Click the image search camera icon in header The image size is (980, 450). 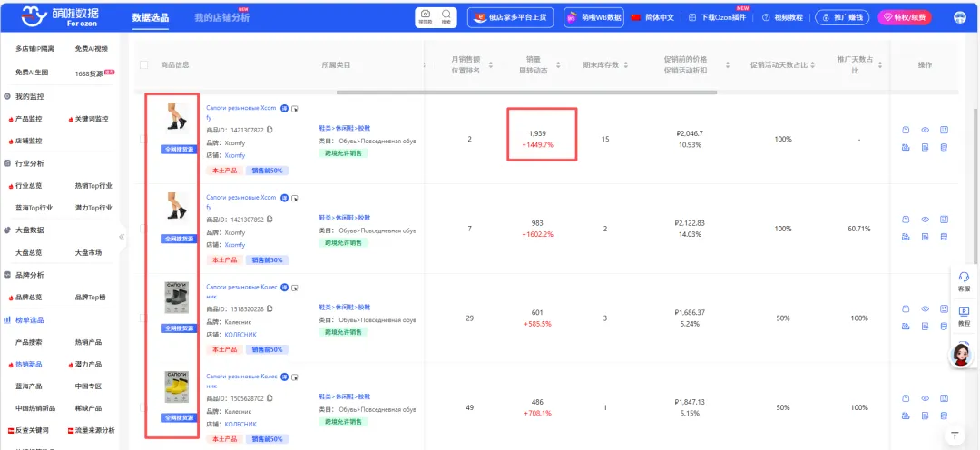coord(425,16)
